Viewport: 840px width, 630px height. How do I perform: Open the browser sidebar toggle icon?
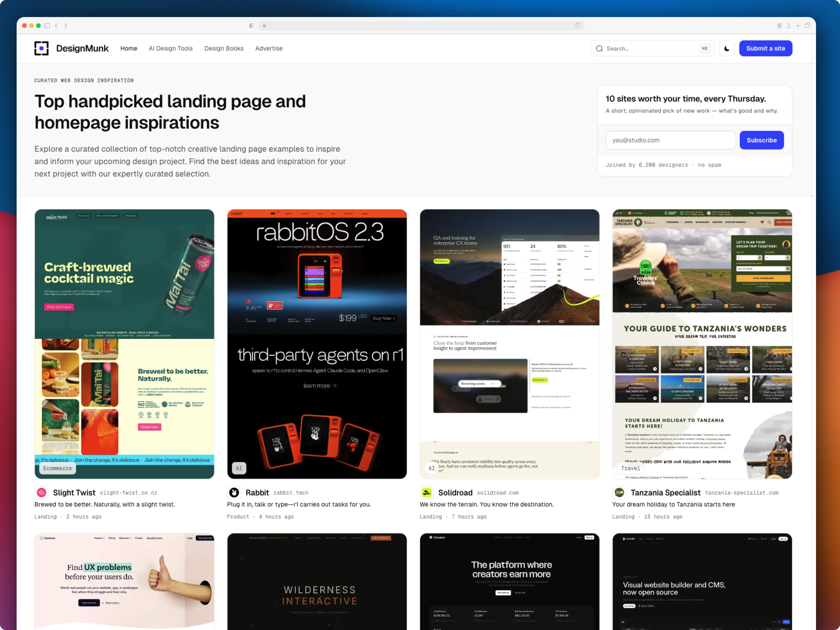(47, 25)
